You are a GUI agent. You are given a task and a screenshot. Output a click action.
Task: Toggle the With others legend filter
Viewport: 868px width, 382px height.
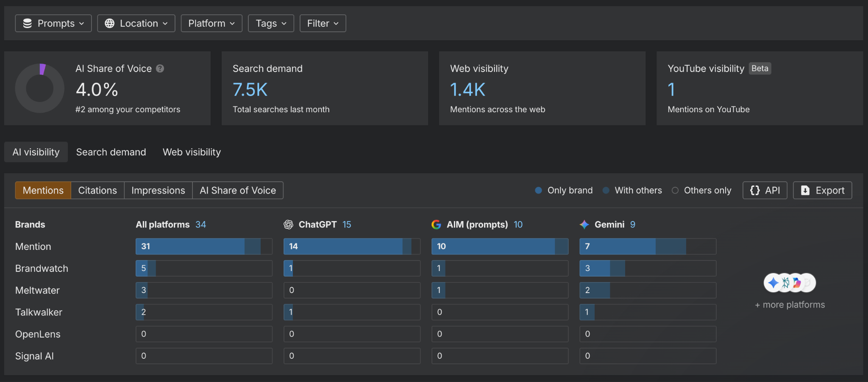632,190
